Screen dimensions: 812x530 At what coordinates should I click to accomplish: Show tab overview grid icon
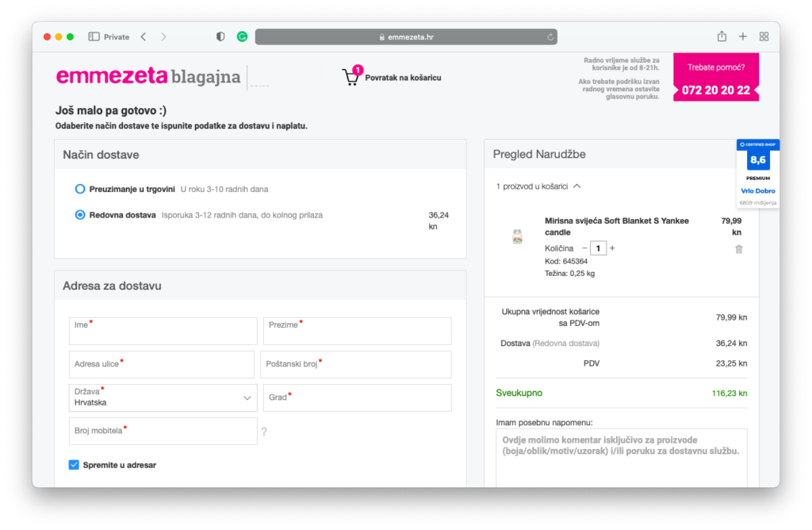click(x=764, y=36)
